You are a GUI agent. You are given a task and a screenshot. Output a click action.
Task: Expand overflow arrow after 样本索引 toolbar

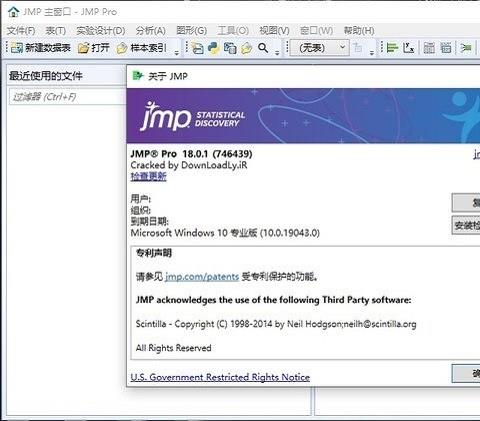(177, 52)
